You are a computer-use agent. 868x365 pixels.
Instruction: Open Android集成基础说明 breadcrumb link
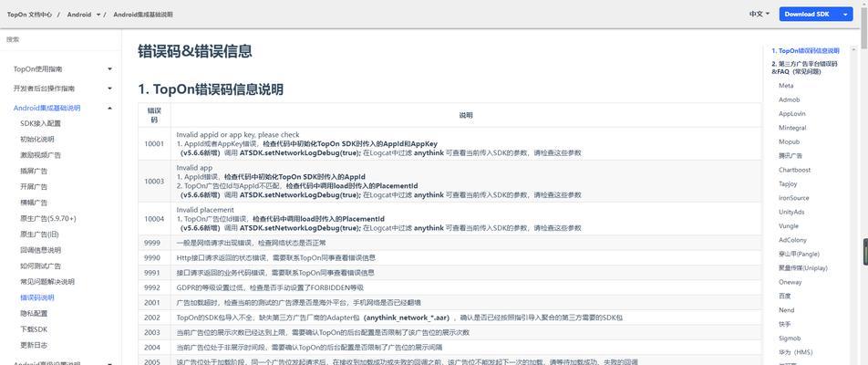coord(143,15)
